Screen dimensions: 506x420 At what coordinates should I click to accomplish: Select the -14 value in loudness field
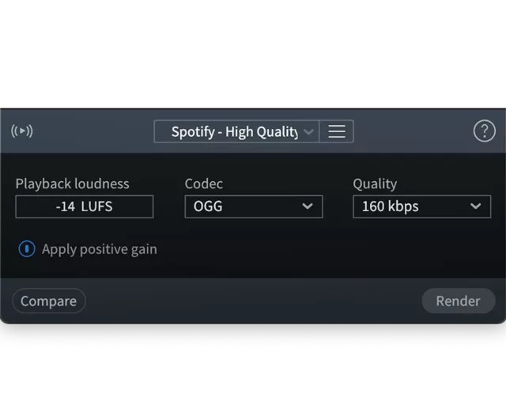[66, 206]
